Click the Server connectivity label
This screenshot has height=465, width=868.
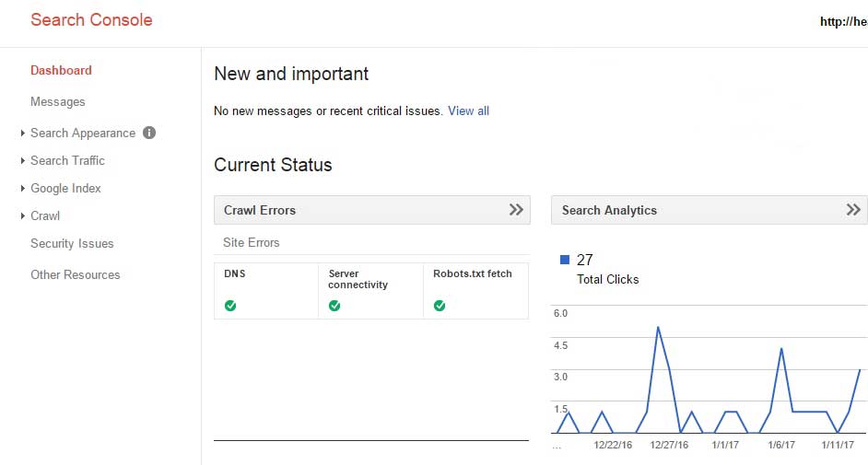358,279
